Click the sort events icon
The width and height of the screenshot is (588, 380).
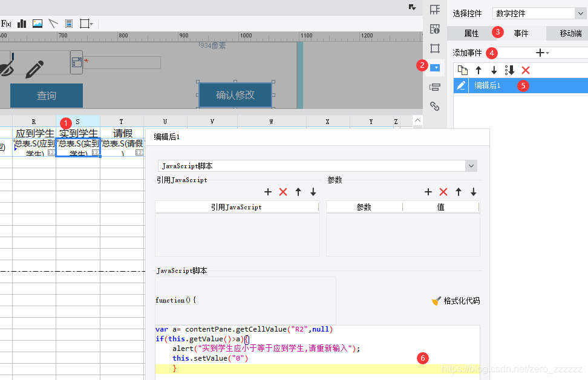tap(509, 70)
